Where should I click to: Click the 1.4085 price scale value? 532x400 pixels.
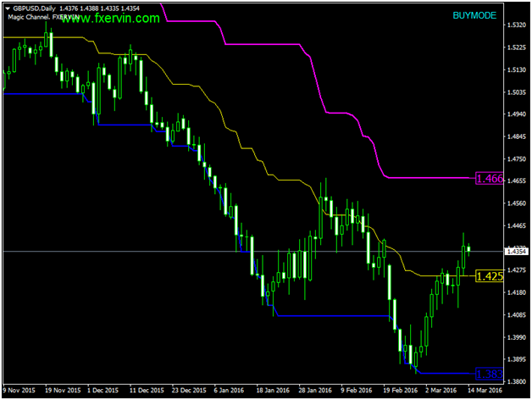point(517,314)
